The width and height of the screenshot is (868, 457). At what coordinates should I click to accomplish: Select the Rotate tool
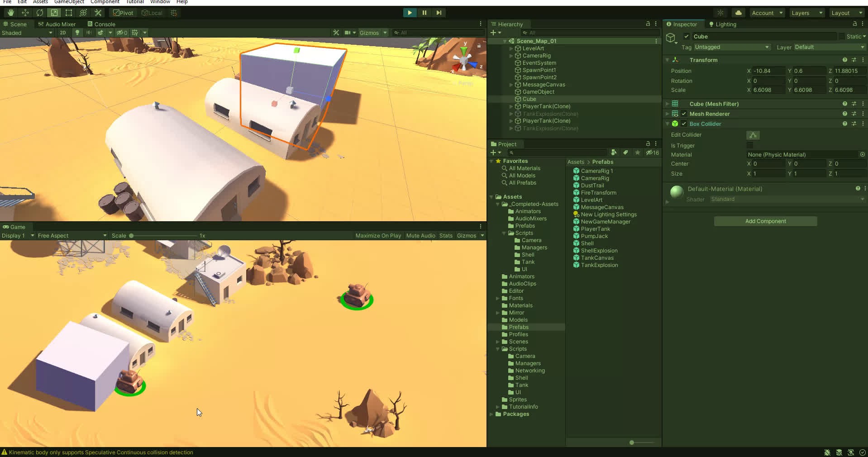pos(39,13)
